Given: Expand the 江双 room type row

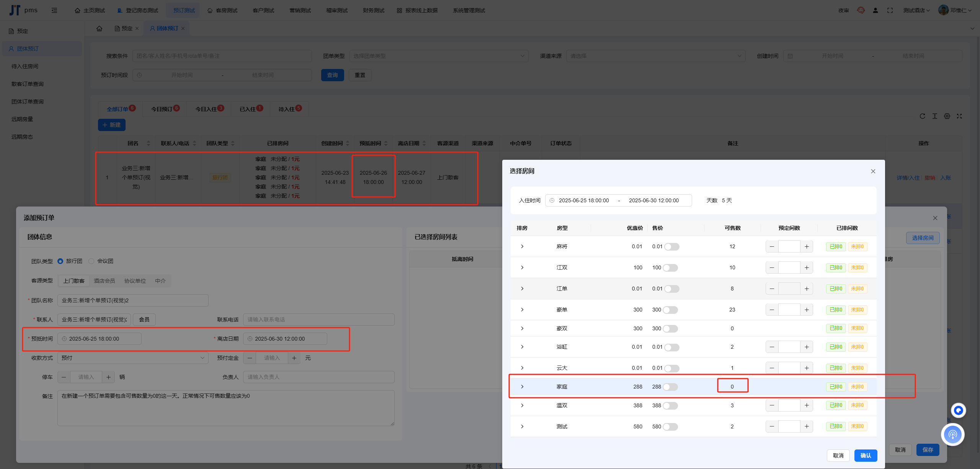Looking at the screenshot, I should coord(522,267).
